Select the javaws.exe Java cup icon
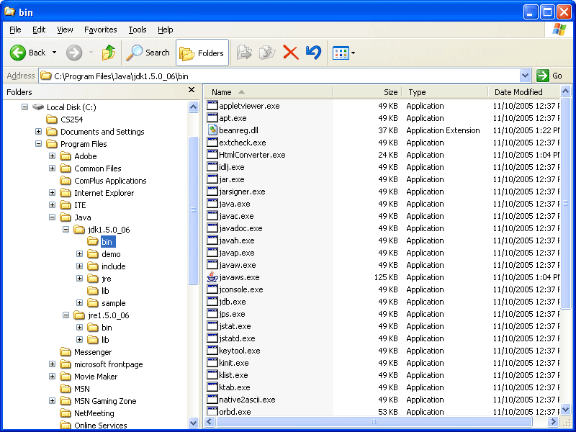 212,277
